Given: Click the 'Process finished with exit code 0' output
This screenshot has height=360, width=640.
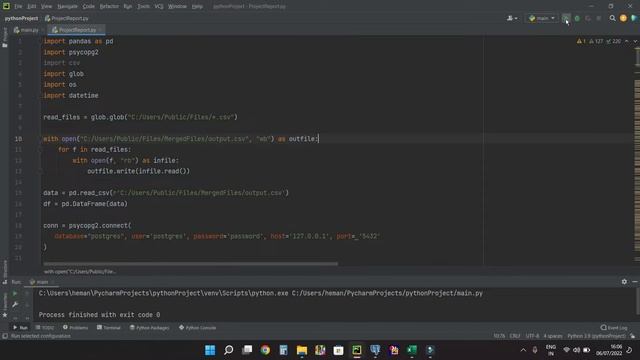Looking at the screenshot, I should [x=99, y=315].
